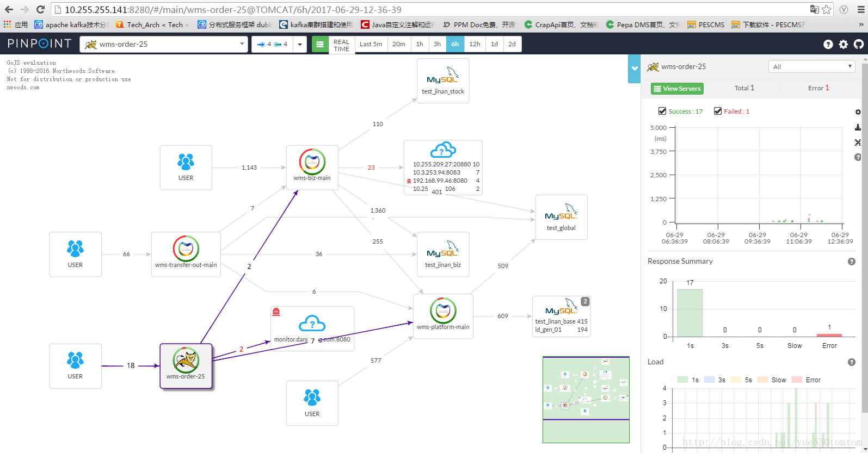Click the server map overview minimap
The width and height of the screenshot is (868, 453).
click(x=586, y=400)
